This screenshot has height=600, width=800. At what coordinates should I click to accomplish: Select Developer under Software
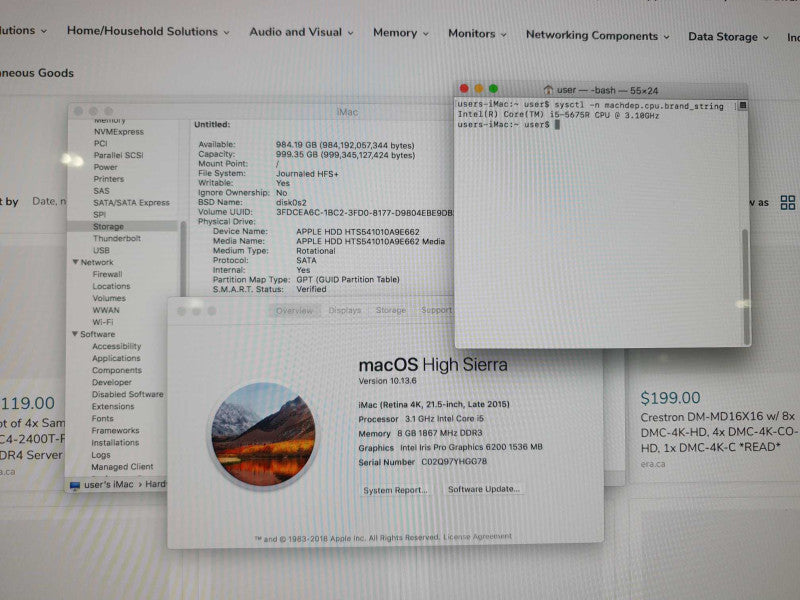click(111, 382)
